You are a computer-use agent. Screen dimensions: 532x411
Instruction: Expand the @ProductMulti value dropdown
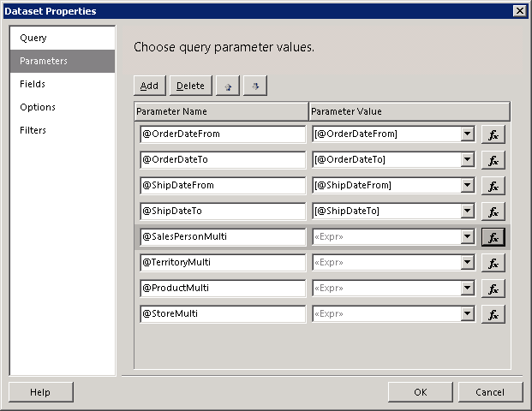[467, 289]
